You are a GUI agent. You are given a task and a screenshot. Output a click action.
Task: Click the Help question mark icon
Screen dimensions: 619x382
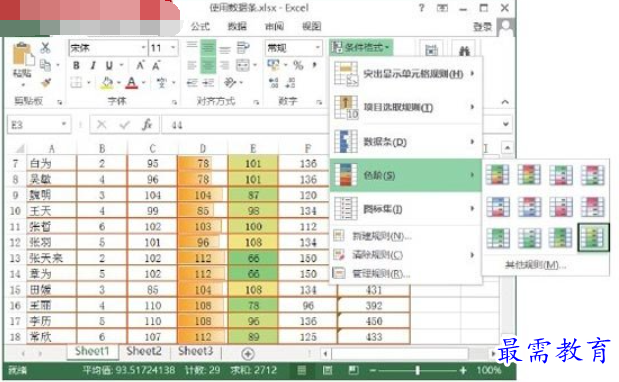421,8
